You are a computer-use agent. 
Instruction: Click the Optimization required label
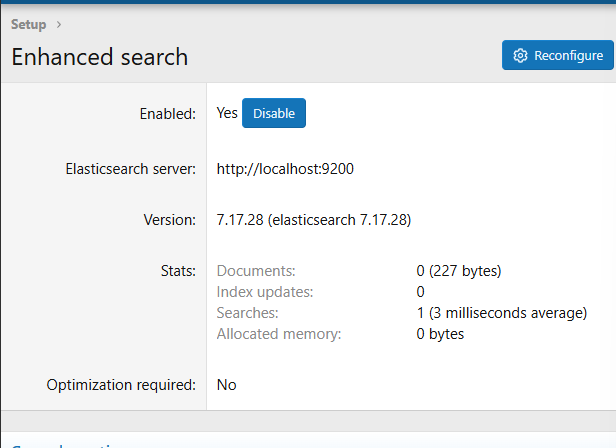tap(121, 385)
